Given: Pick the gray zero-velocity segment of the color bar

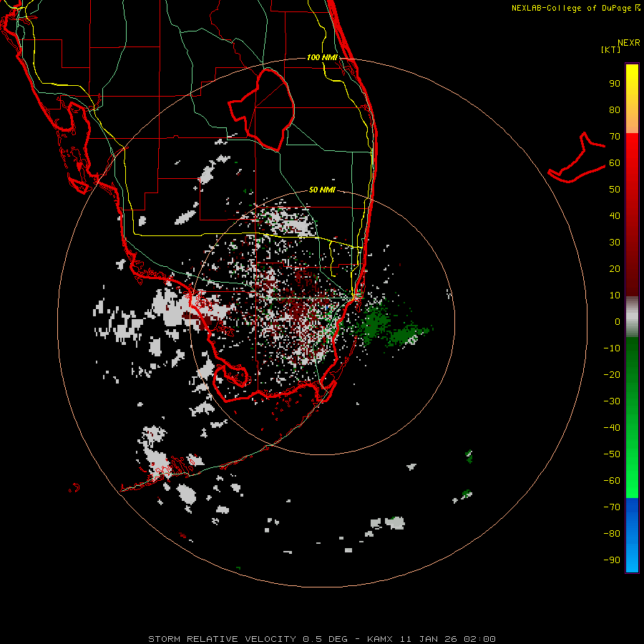Looking at the screenshot, I should pos(632,316).
